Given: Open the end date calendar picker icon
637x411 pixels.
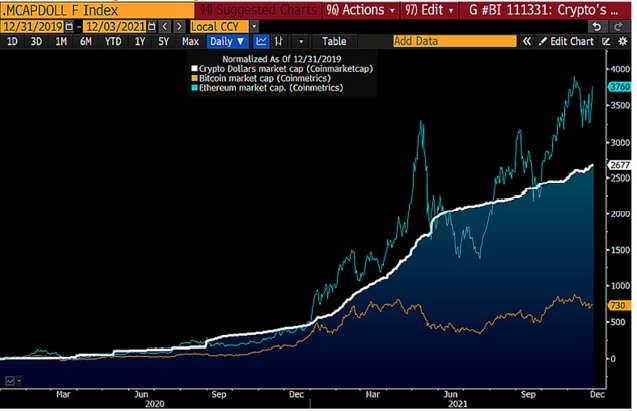Looking at the screenshot, I should coord(152,27).
